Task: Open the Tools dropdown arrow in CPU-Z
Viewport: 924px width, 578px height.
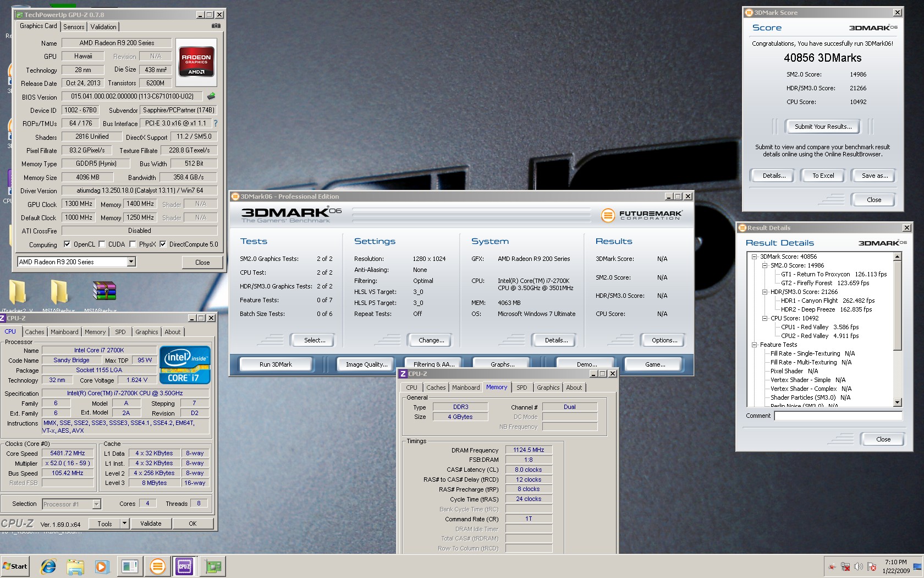Action: [124, 524]
